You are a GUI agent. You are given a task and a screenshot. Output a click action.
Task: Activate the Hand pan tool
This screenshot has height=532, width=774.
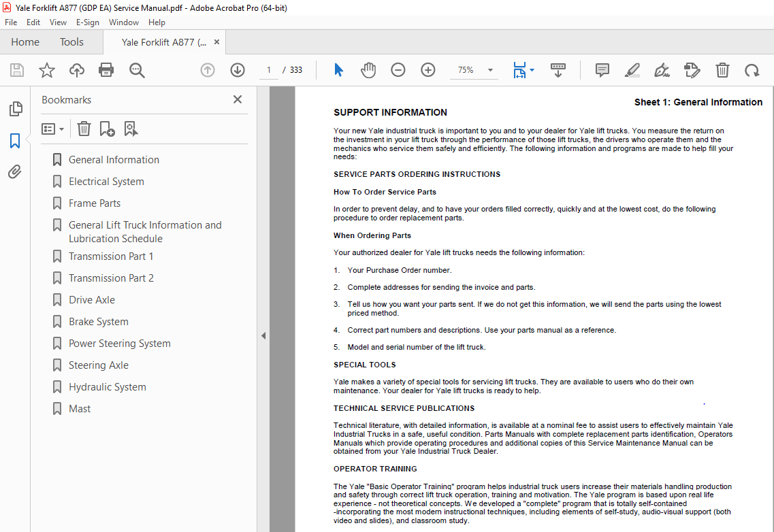pos(368,70)
